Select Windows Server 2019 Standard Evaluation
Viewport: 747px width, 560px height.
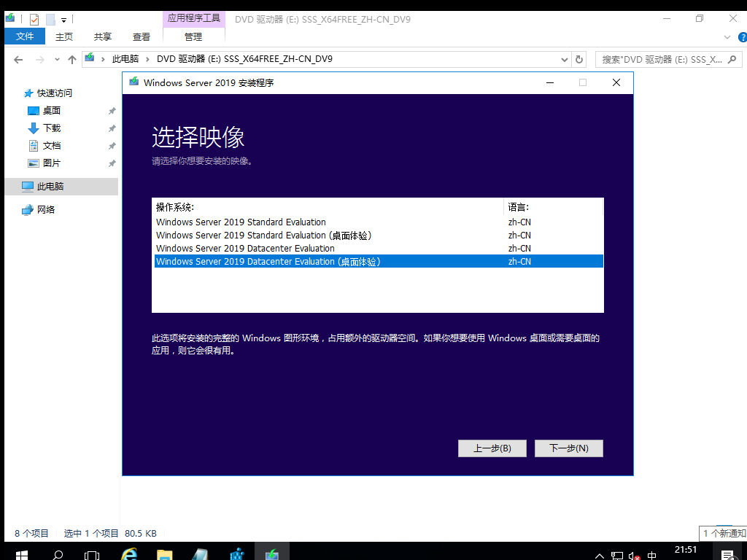coord(240,222)
